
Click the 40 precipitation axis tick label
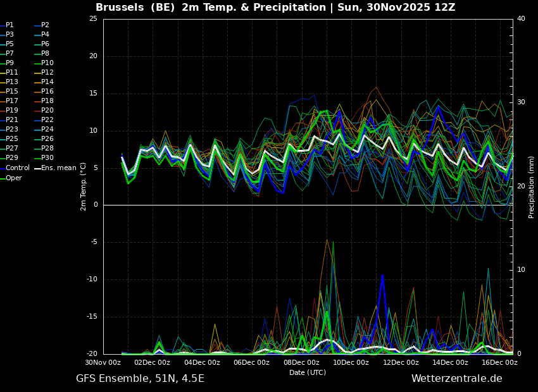pyautogui.click(x=521, y=19)
